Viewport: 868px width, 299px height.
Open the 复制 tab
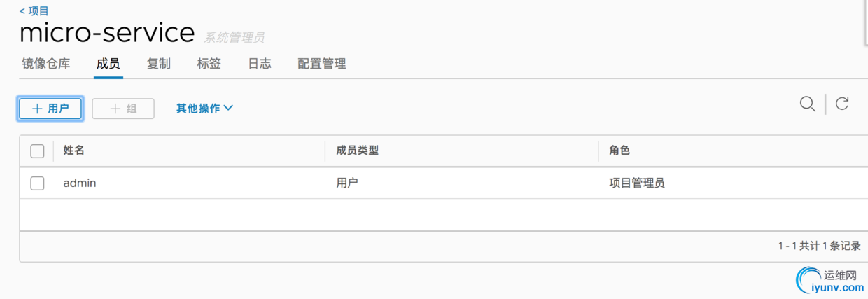tap(159, 64)
